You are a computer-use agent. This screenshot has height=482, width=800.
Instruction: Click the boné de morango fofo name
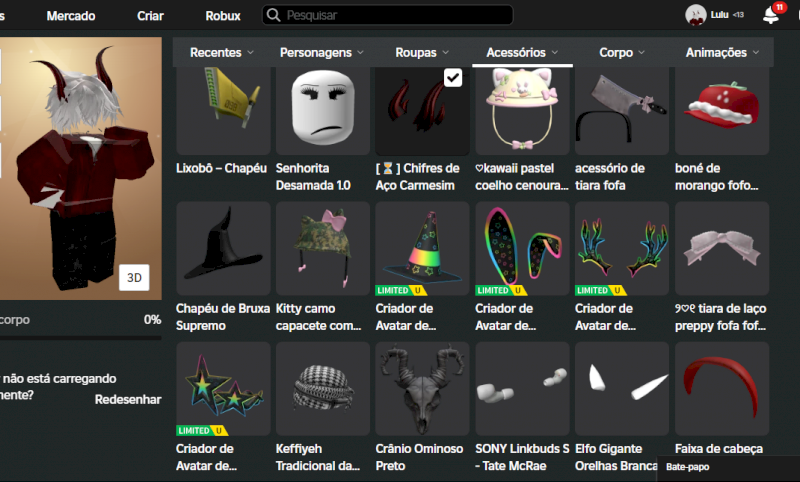coord(716,176)
